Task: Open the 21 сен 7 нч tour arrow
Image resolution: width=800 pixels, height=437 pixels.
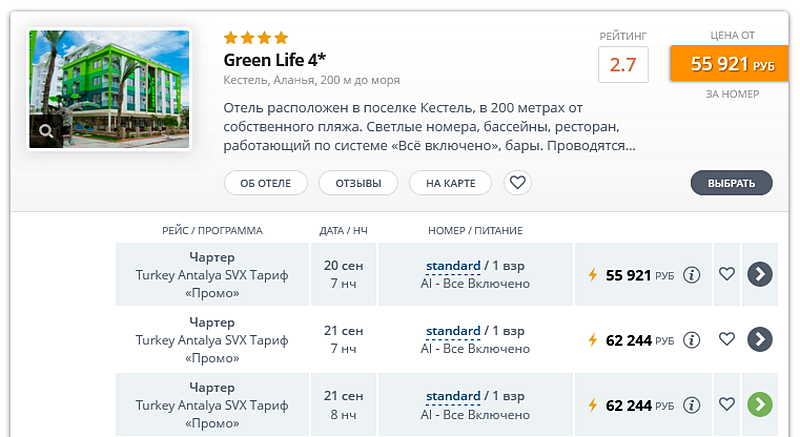Action: point(760,340)
